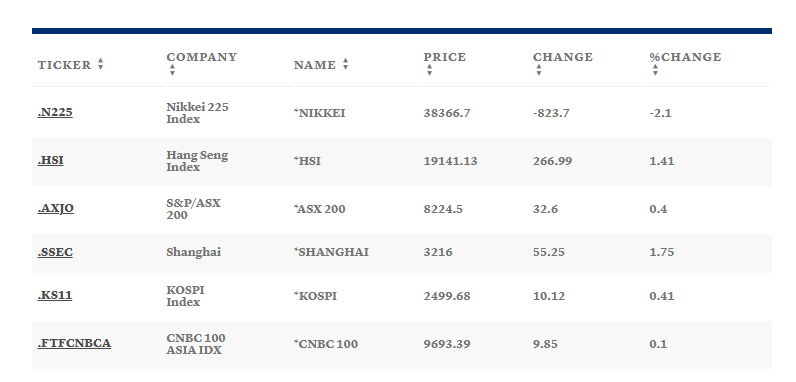The width and height of the screenshot is (796, 382).
Task: Open the .HSI ticker link
Action: click(50, 161)
